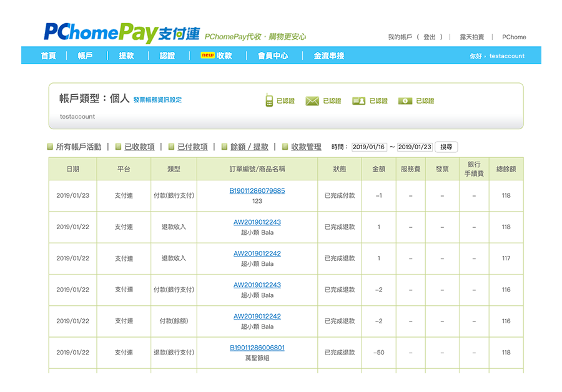Click the identity card verification icon

[358, 101]
